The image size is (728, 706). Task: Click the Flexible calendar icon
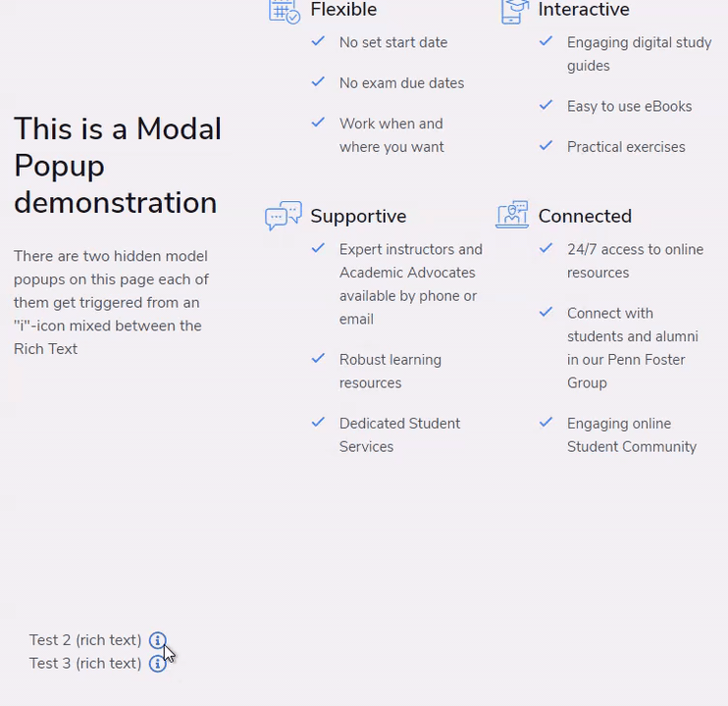tap(284, 11)
